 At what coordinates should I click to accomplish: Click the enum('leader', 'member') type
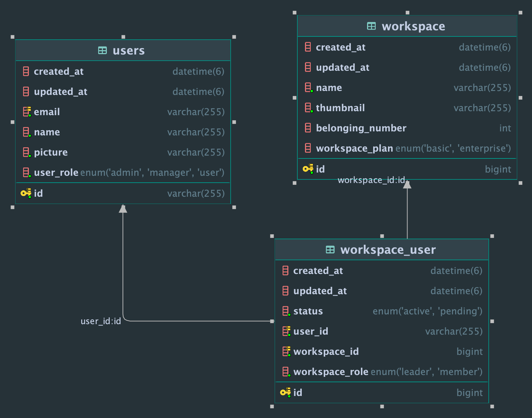point(427,372)
